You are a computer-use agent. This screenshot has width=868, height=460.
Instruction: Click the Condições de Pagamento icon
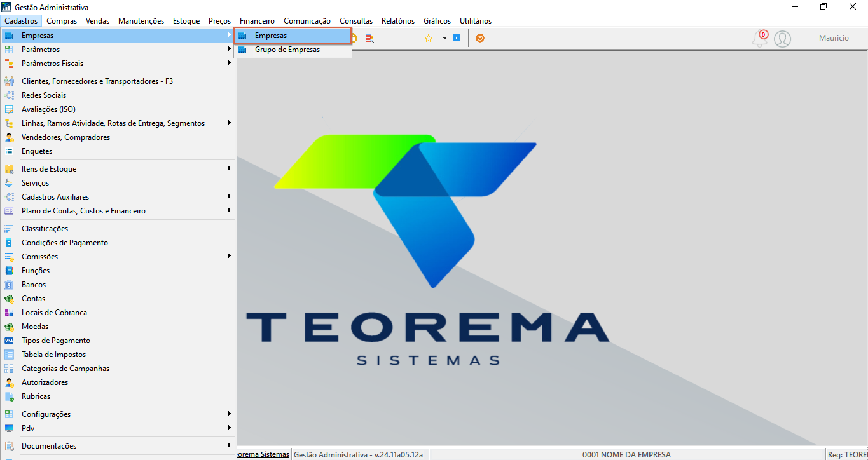tap(9, 243)
